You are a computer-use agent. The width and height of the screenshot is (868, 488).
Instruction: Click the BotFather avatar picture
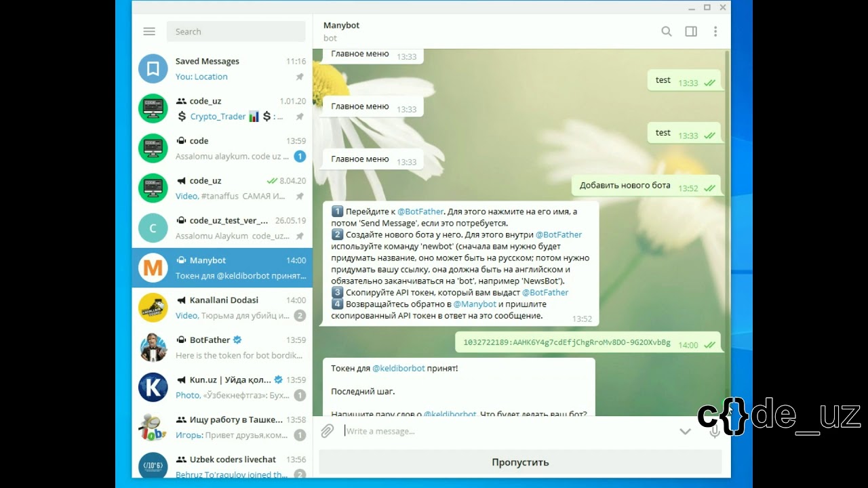(x=153, y=348)
